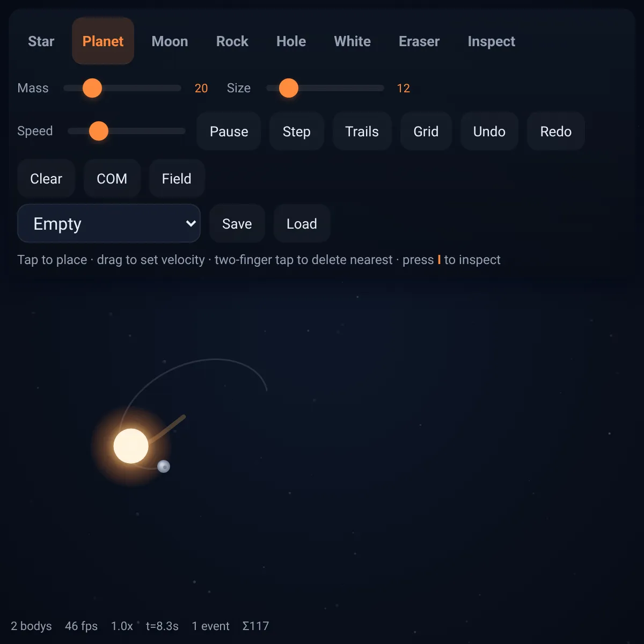Pause the simulation

tap(229, 131)
